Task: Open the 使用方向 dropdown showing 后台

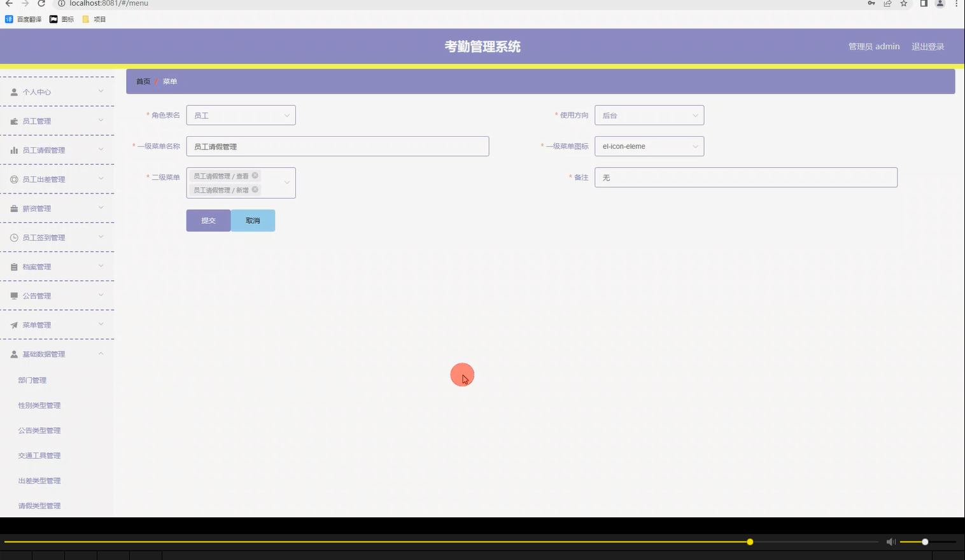Action: coord(649,115)
